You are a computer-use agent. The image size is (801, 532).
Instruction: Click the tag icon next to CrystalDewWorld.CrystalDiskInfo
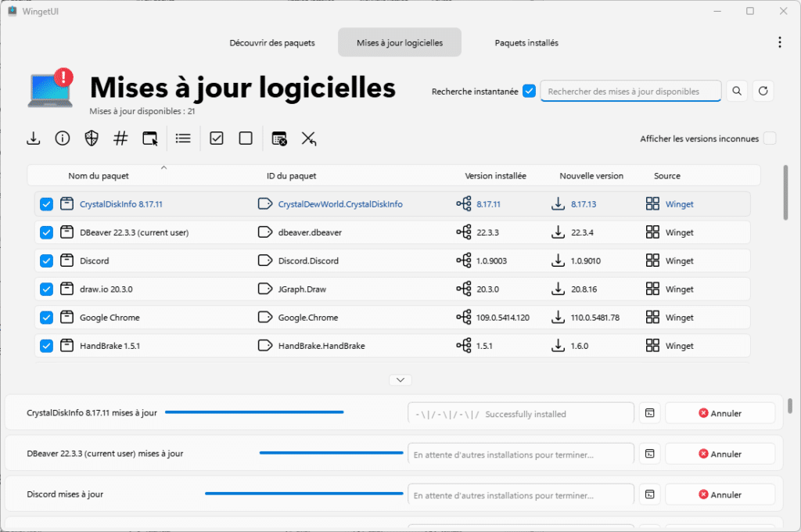265,204
